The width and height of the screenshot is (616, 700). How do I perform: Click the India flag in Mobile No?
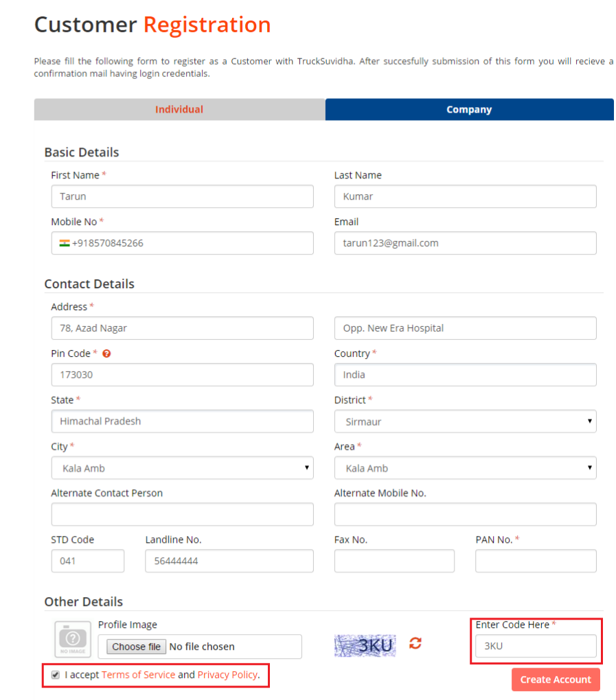(65, 243)
